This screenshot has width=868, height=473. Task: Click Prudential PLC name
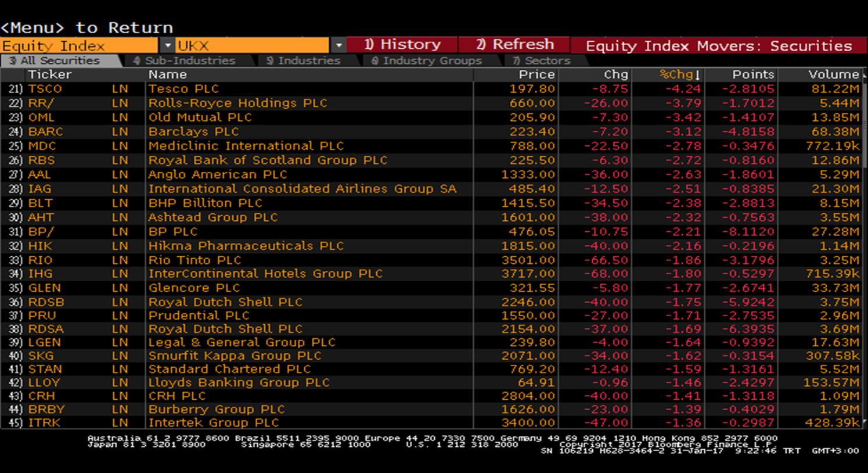[199, 316]
